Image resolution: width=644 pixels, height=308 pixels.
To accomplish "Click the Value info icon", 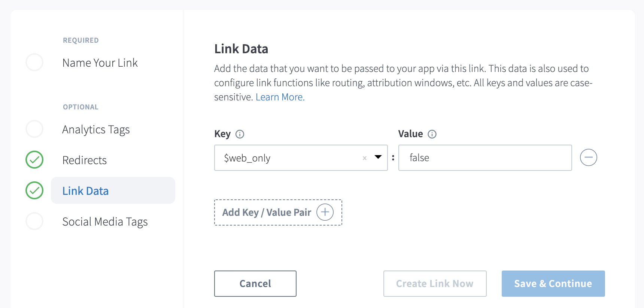I will pos(432,134).
